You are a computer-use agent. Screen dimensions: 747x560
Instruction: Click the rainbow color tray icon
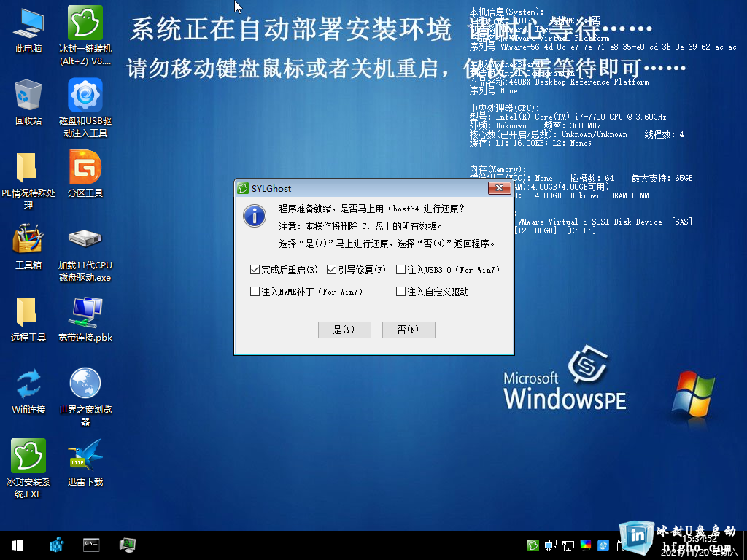click(x=586, y=545)
